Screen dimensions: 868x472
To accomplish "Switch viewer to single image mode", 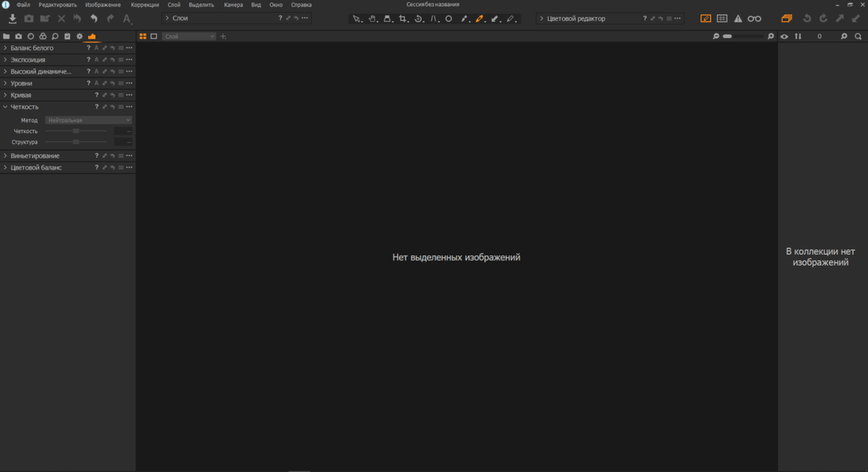I will [154, 36].
